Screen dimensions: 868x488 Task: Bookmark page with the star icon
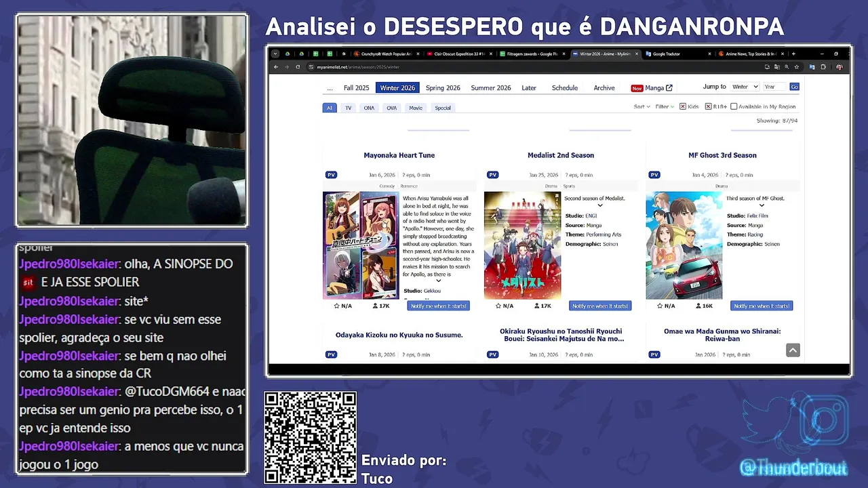click(797, 67)
